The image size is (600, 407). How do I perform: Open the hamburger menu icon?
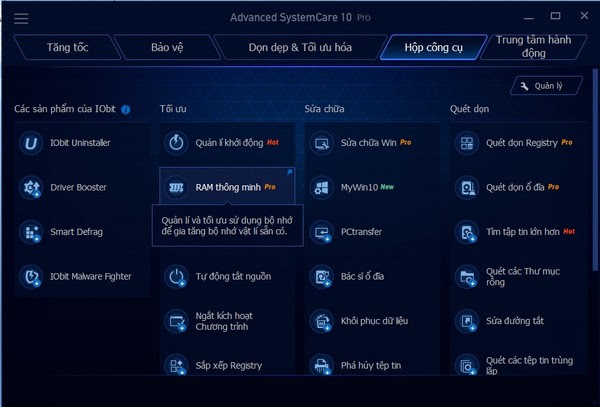pos(21,18)
